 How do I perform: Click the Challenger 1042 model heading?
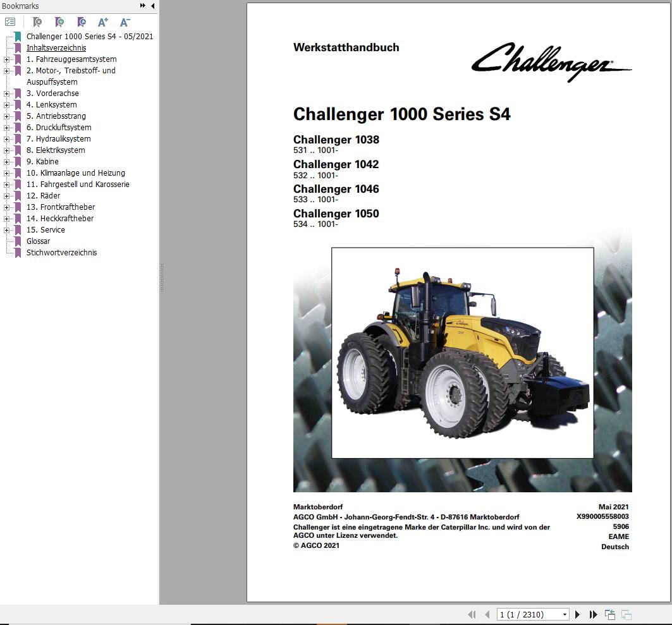pyautogui.click(x=336, y=164)
